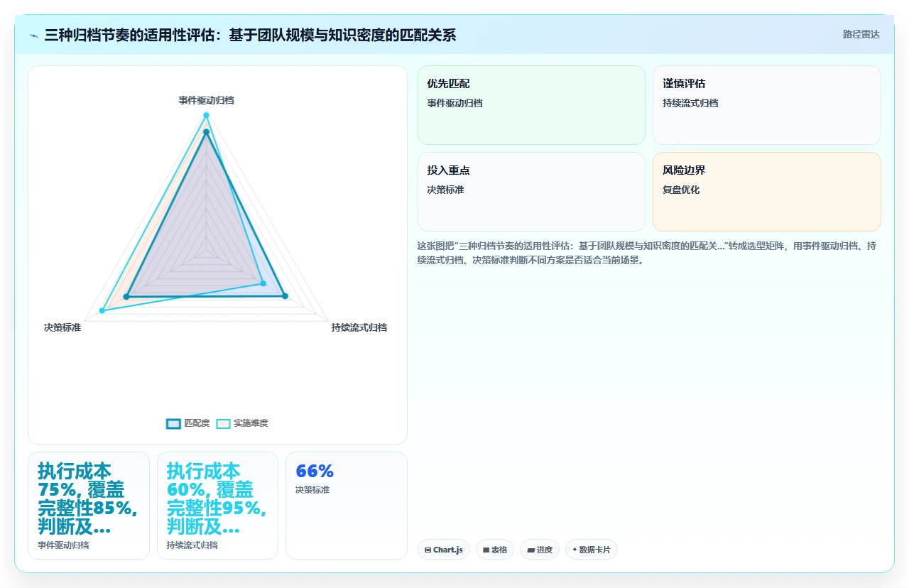This screenshot has width=909, height=588.
Task: Click 事件驱动归档 caption under first metric
Action: tap(63, 545)
